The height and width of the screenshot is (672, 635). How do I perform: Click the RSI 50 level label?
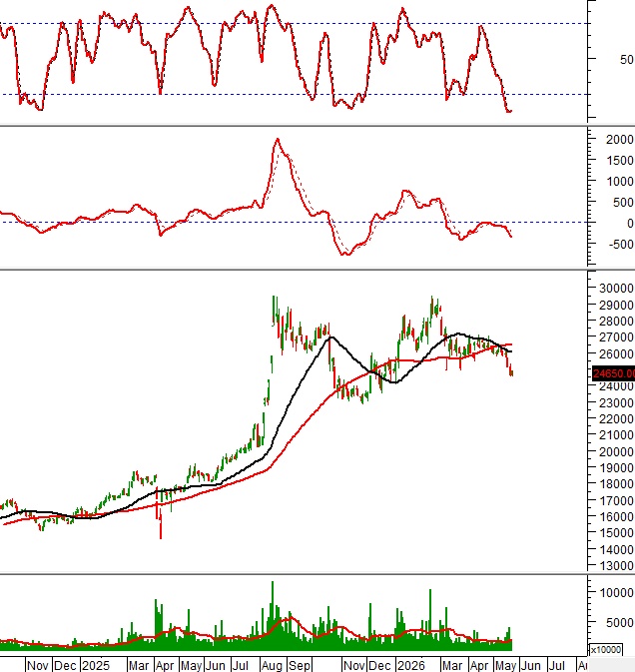tap(626, 60)
